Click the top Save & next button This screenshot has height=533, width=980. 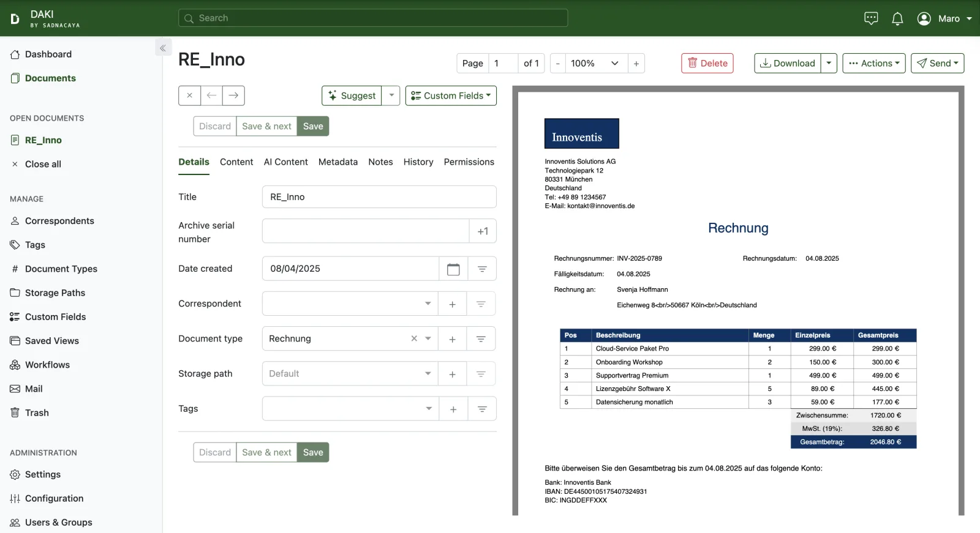266,126
